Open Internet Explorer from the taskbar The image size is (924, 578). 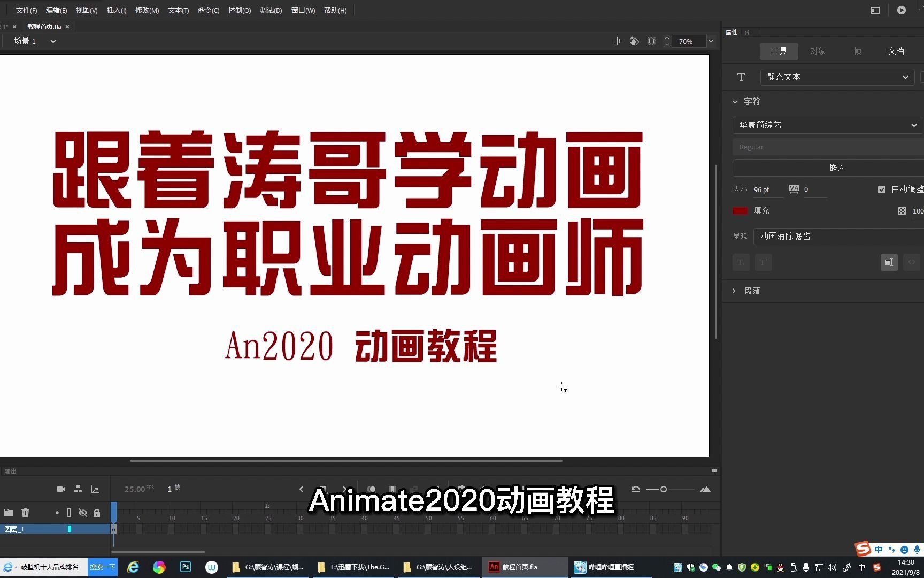coord(133,567)
